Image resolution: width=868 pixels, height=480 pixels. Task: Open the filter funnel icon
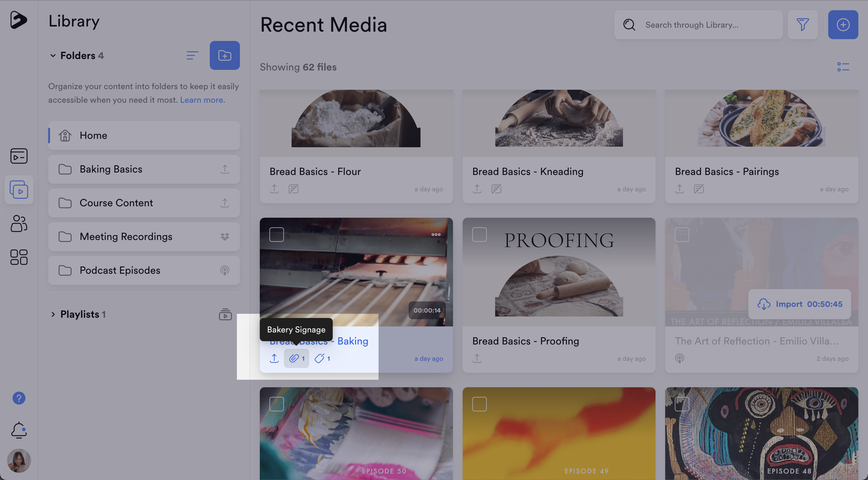pyautogui.click(x=802, y=25)
